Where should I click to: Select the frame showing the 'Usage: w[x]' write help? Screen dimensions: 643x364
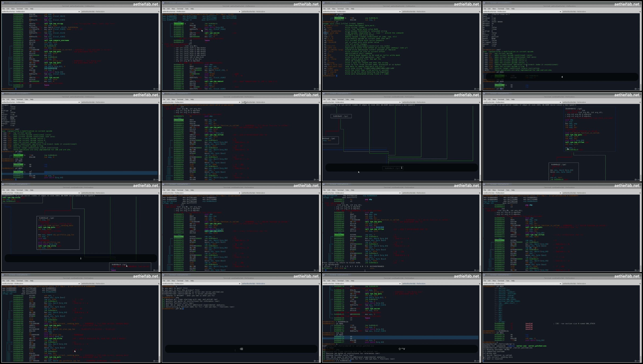pos(402,46)
